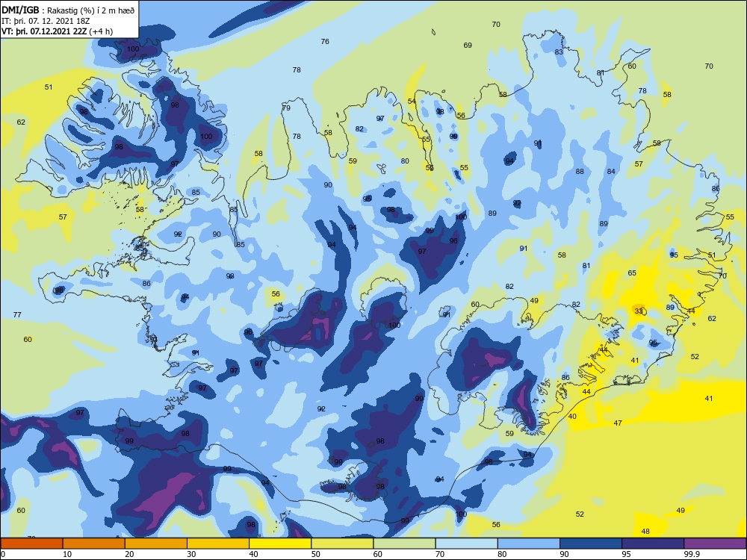Viewport: 747px width, 560px height.
Task: Click the map value '79'
Action: click(x=286, y=108)
